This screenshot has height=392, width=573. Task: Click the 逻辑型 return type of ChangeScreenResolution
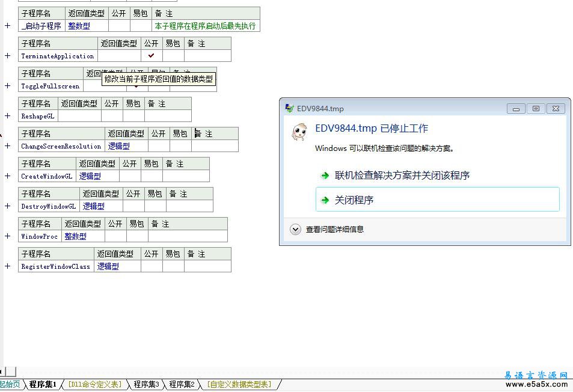[x=118, y=146]
